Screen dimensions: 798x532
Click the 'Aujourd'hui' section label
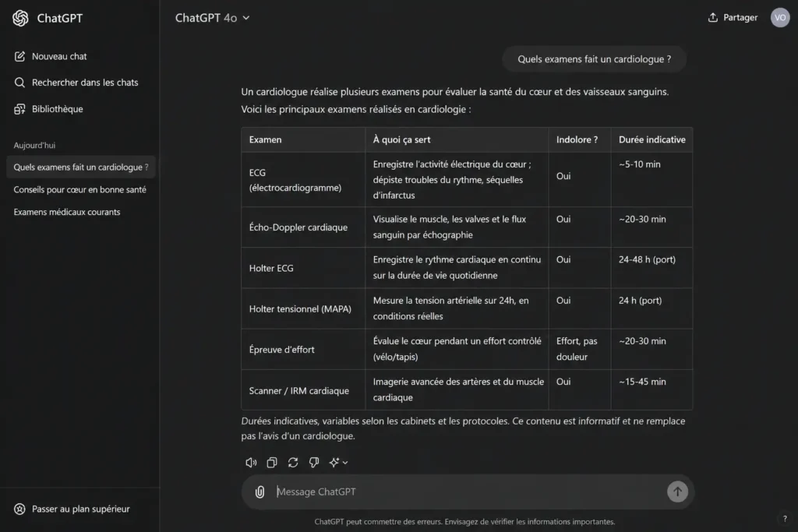point(34,145)
